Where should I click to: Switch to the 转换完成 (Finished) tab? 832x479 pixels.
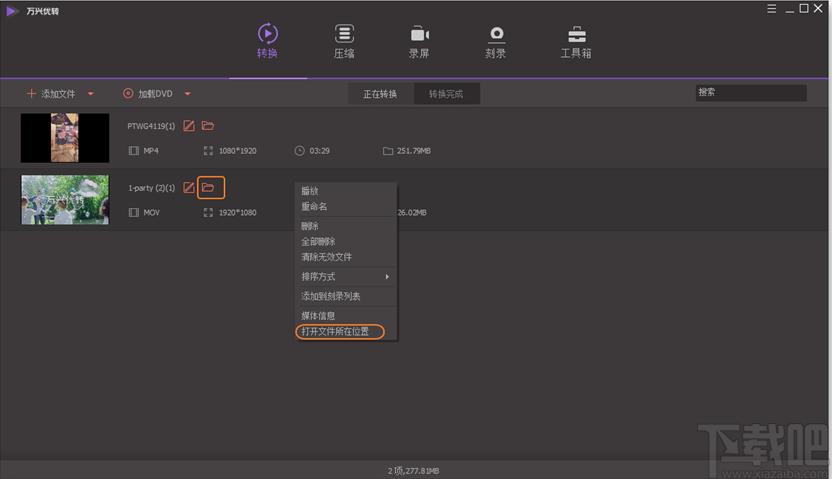446,94
